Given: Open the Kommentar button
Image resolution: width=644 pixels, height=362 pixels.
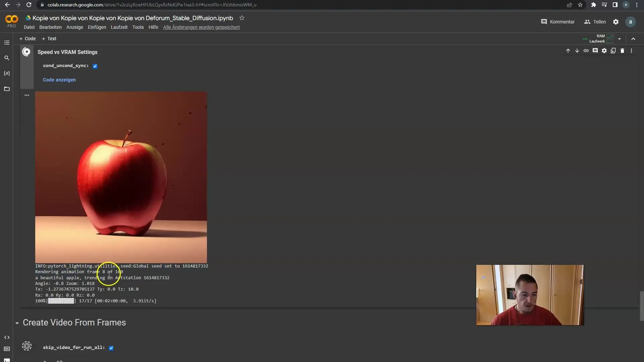Looking at the screenshot, I should pos(558,22).
